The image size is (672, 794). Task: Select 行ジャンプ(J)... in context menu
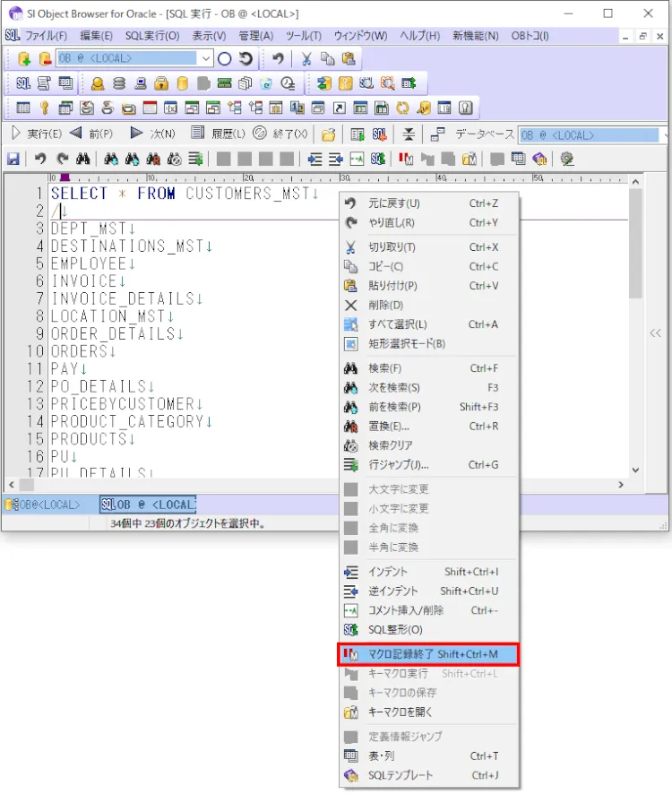(x=428, y=465)
